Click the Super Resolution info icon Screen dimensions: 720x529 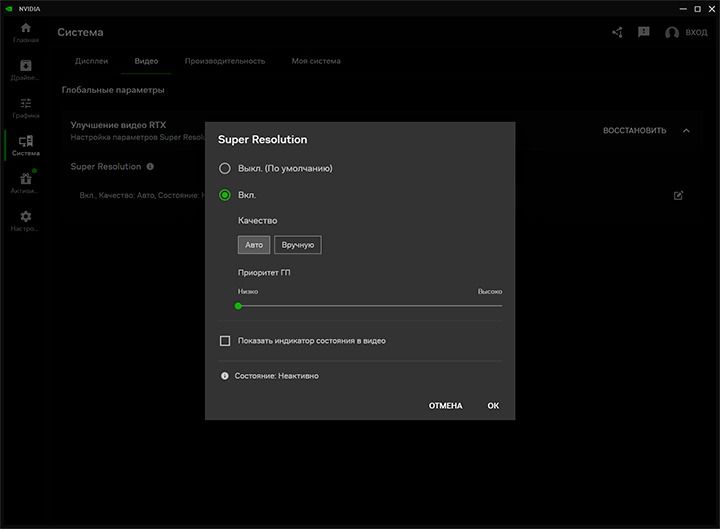150,167
